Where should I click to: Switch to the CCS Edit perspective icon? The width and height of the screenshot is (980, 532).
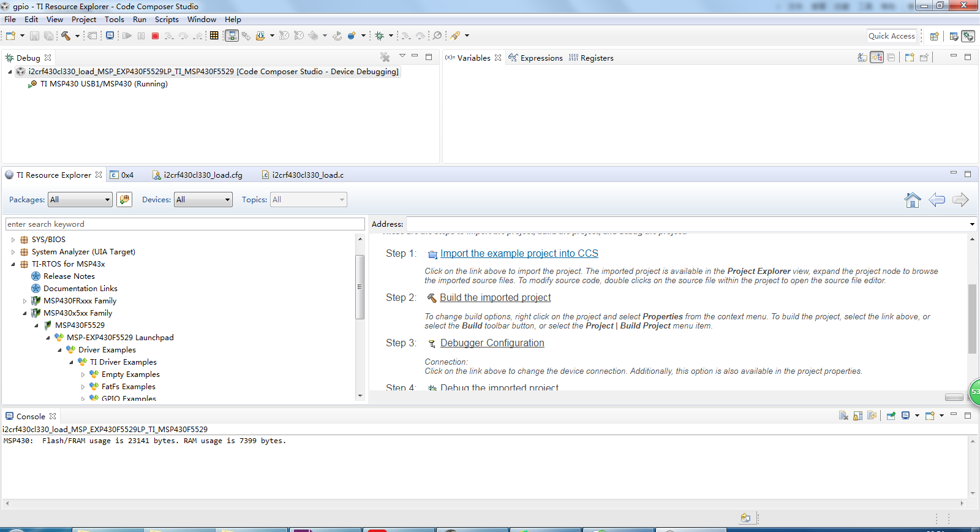954,36
